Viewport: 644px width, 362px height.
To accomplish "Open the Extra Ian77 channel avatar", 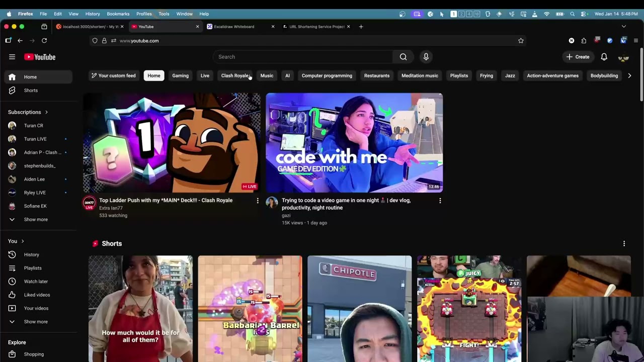I will tap(89, 204).
